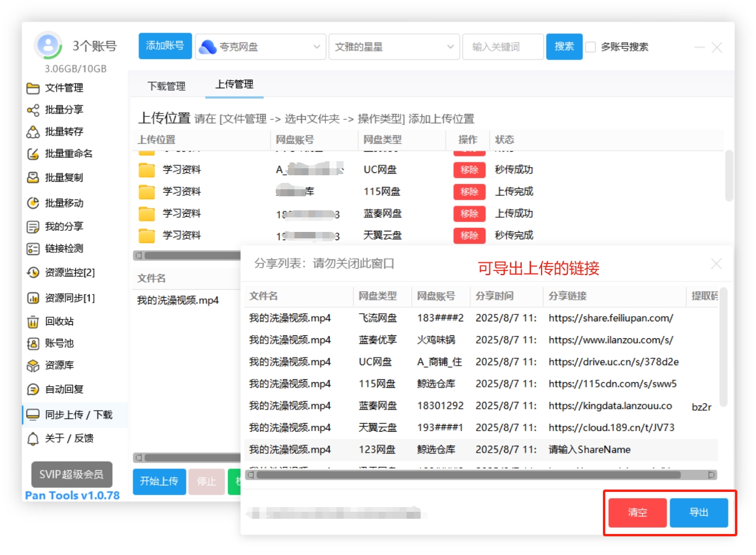Enable 多账号搜索 checkbox

[x=591, y=47]
